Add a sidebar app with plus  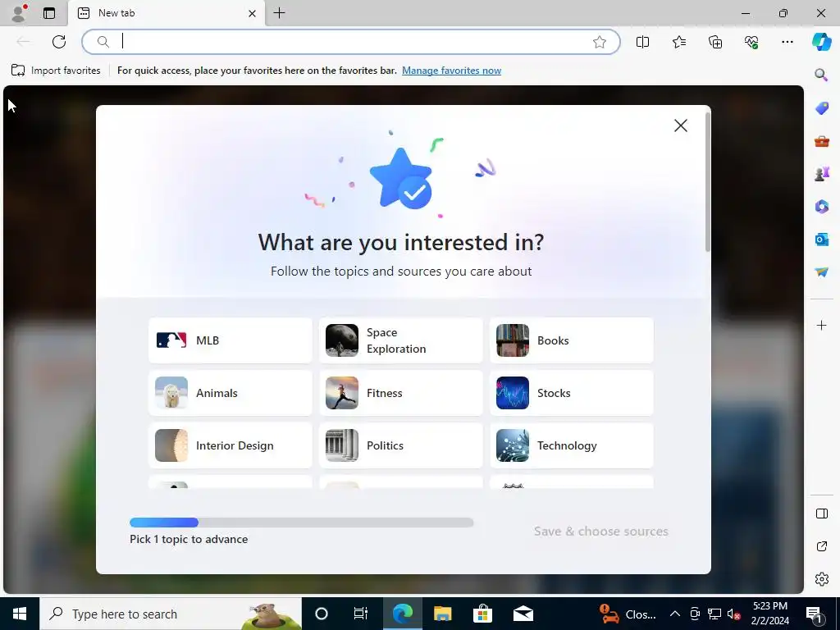tap(822, 325)
